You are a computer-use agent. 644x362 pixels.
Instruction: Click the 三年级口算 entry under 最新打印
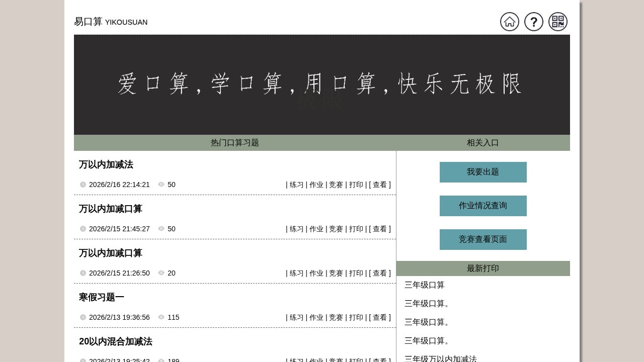(425, 285)
